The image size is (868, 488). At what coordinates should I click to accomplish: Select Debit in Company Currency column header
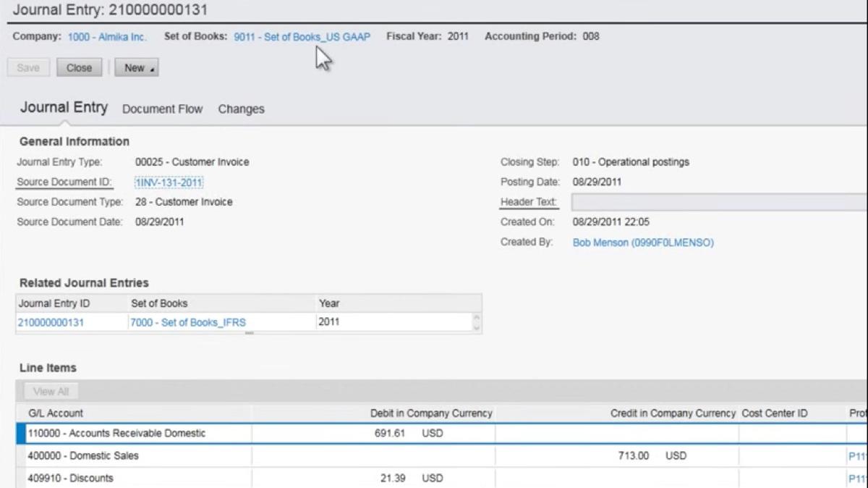(x=373, y=413)
